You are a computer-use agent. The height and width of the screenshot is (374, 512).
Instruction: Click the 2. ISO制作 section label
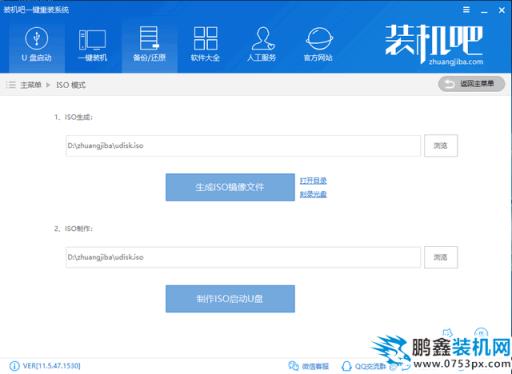tap(74, 228)
